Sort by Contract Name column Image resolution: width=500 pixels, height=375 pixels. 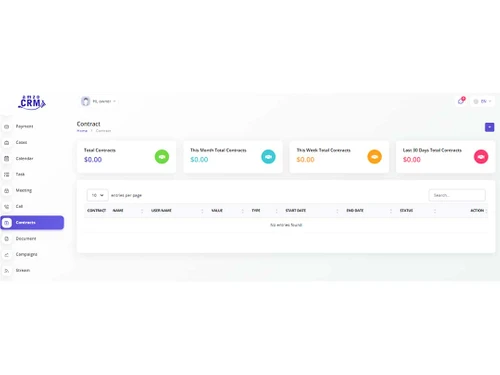tap(114, 211)
